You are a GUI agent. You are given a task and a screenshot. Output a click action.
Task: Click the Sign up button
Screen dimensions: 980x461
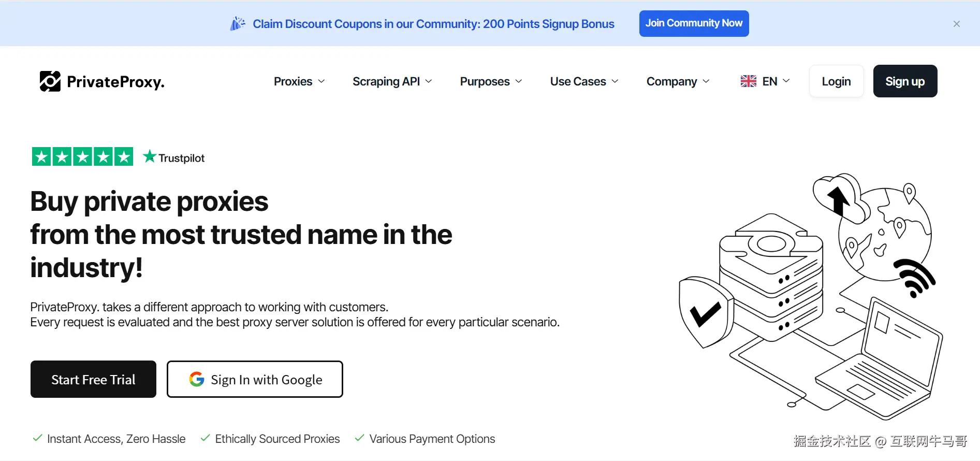click(905, 81)
